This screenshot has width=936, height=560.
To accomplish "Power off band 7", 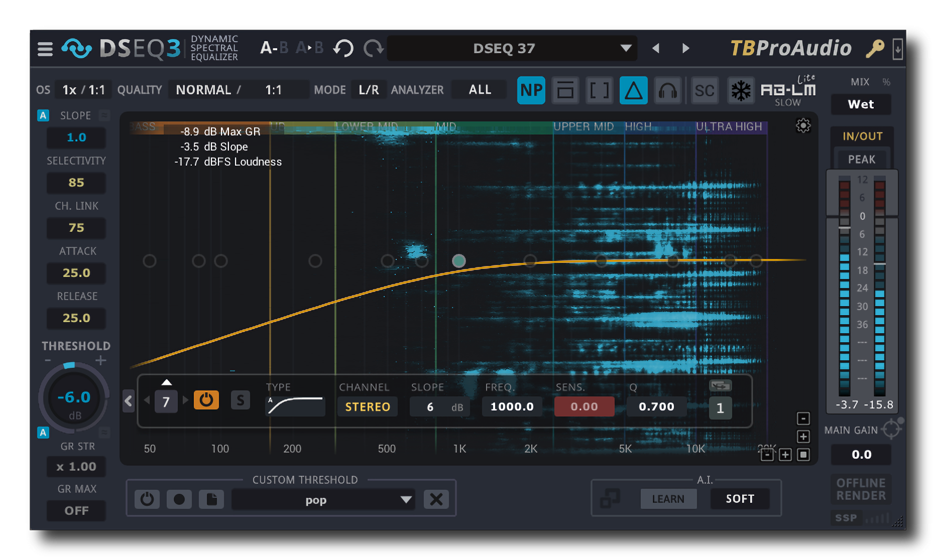I will (x=206, y=400).
